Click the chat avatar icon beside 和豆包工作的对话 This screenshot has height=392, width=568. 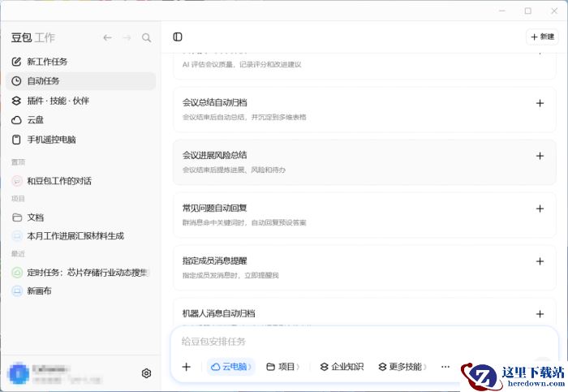(17, 181)
